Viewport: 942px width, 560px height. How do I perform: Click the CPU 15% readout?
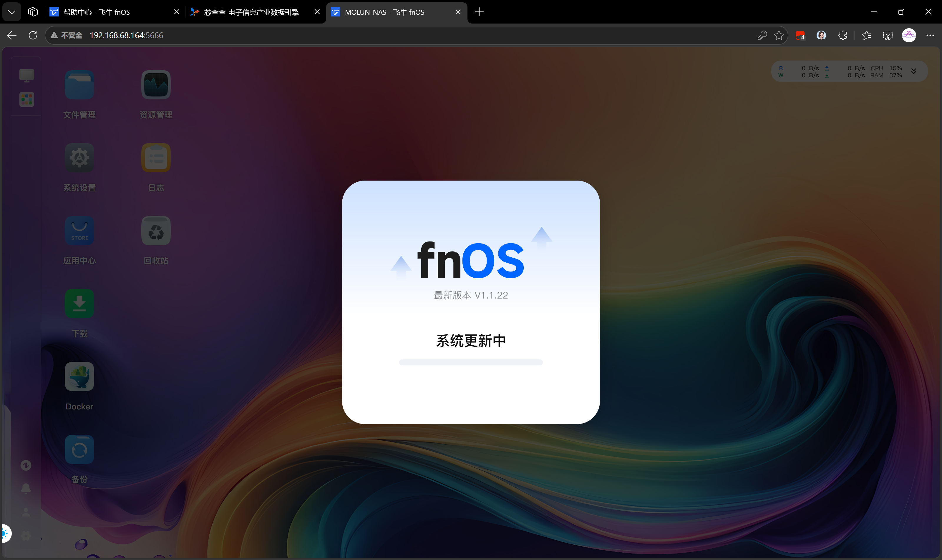(x=886, y=68)
